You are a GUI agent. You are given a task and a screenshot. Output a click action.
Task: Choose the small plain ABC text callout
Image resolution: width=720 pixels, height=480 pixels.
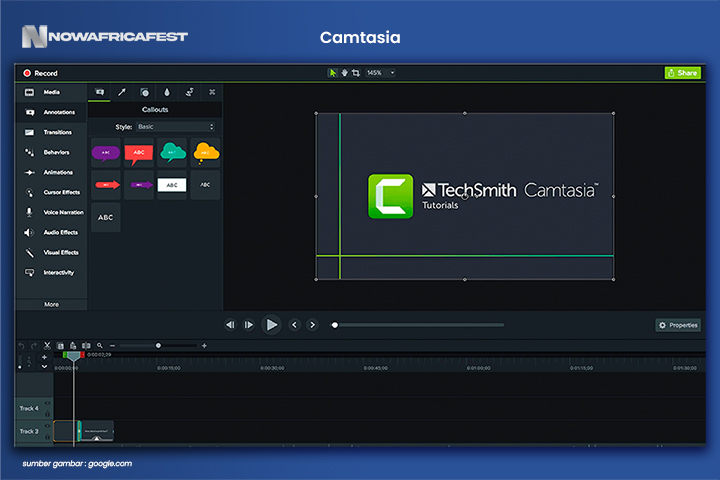point(205,185)
